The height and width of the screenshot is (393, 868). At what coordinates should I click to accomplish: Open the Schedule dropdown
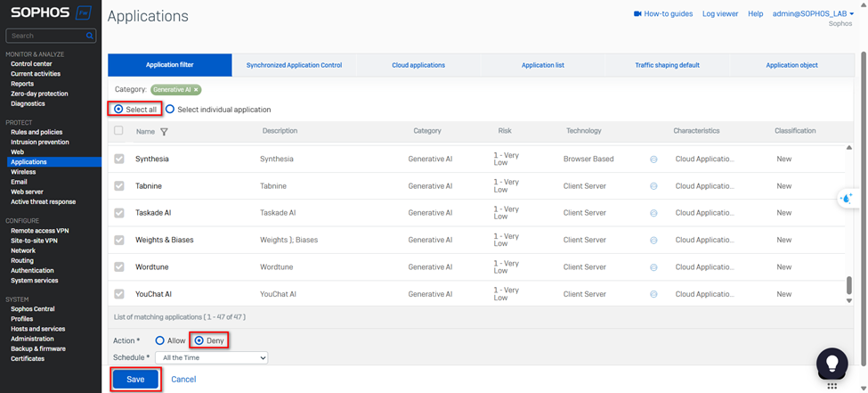point(211,357)
